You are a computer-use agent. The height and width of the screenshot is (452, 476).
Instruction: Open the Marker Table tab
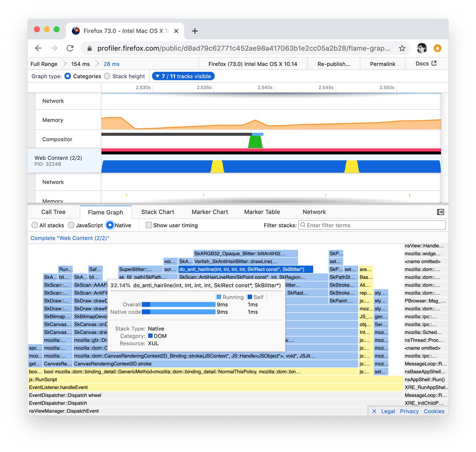pyautogui.click(x=262, y=212)
